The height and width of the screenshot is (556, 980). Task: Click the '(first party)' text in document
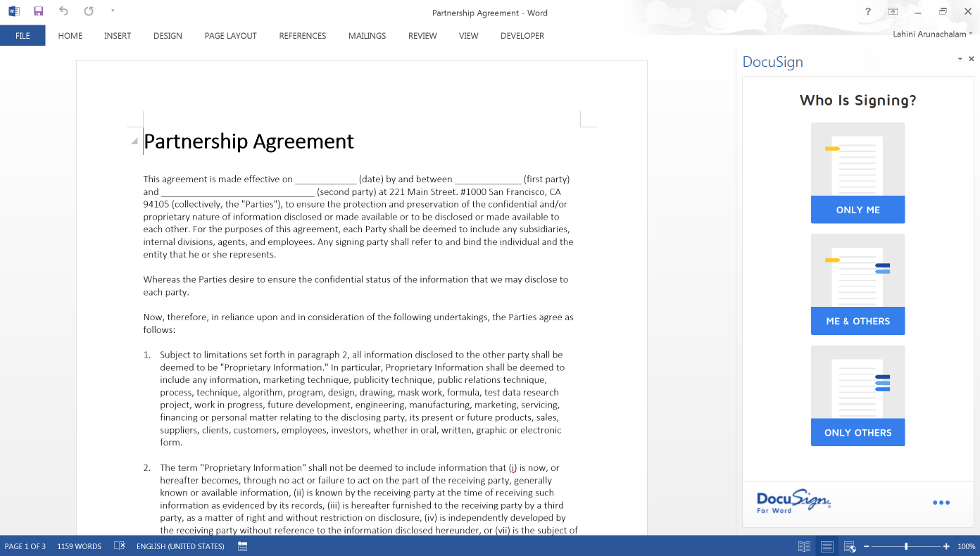546,179
